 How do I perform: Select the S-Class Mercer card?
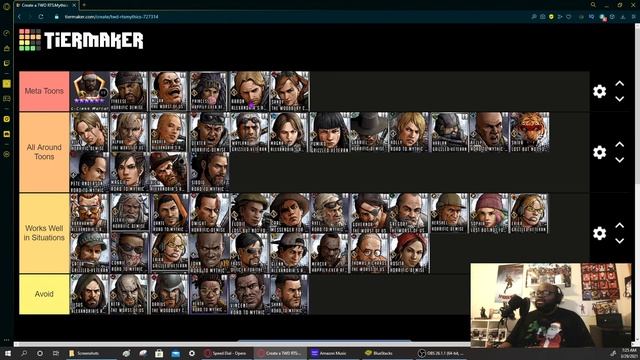pos(90,91)
